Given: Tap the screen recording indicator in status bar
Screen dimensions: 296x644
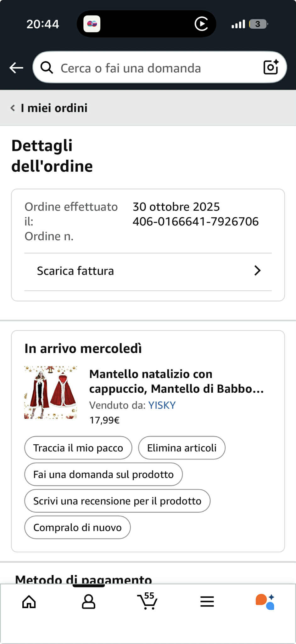Looking at the screenshot, I should [x=201, y=24].
